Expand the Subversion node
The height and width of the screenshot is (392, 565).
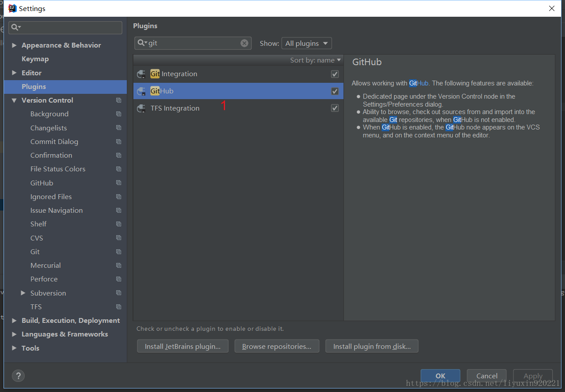(x=23, y=293)
